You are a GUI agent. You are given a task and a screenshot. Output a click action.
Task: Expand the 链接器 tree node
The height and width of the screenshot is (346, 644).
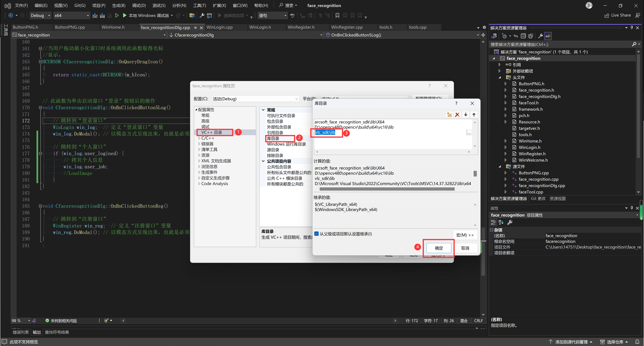199,144
